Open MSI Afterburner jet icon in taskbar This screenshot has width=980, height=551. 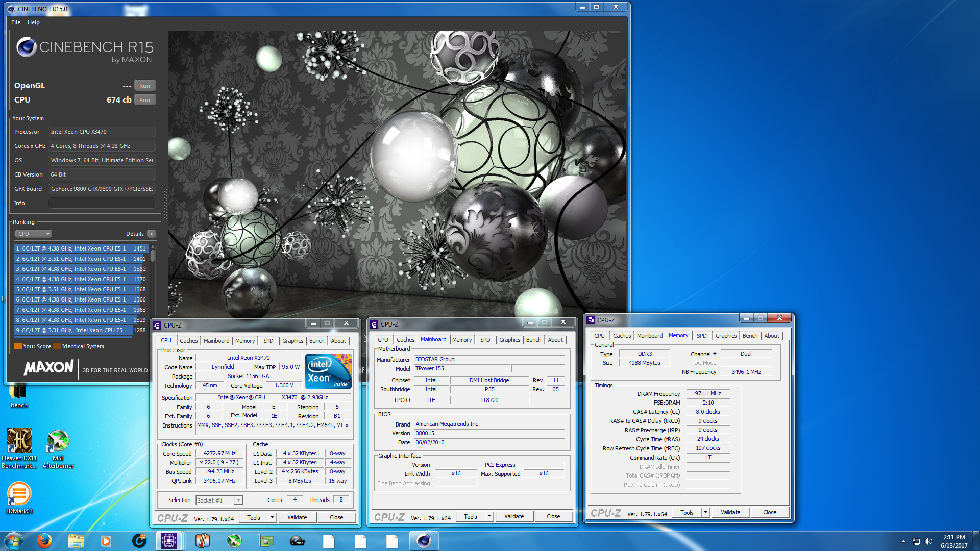click(234, 541)
